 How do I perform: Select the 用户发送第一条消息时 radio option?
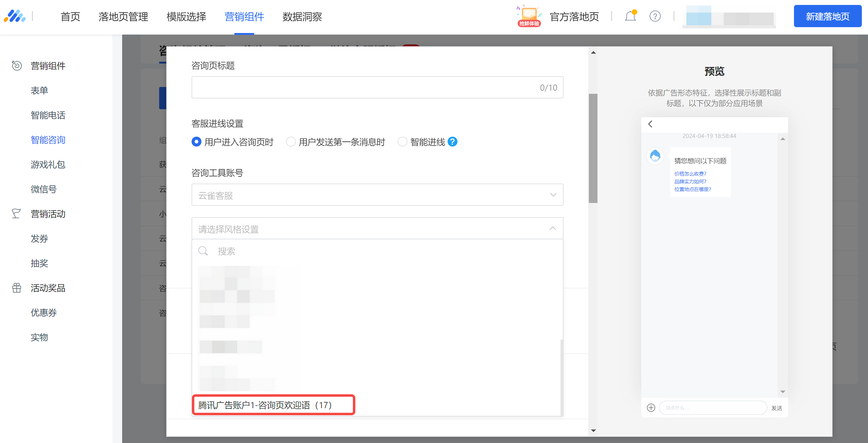pos(291,142)
